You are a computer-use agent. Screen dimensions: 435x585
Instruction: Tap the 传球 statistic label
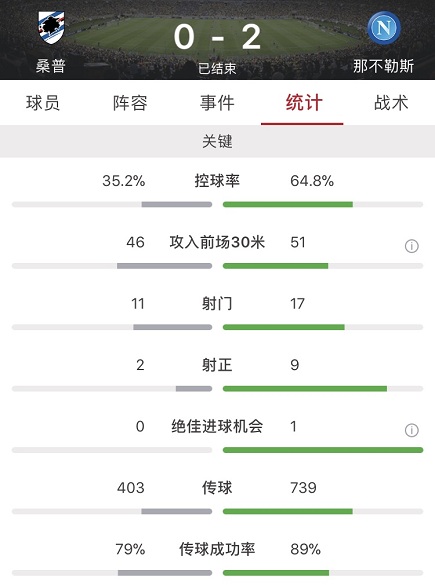(217, 488)
